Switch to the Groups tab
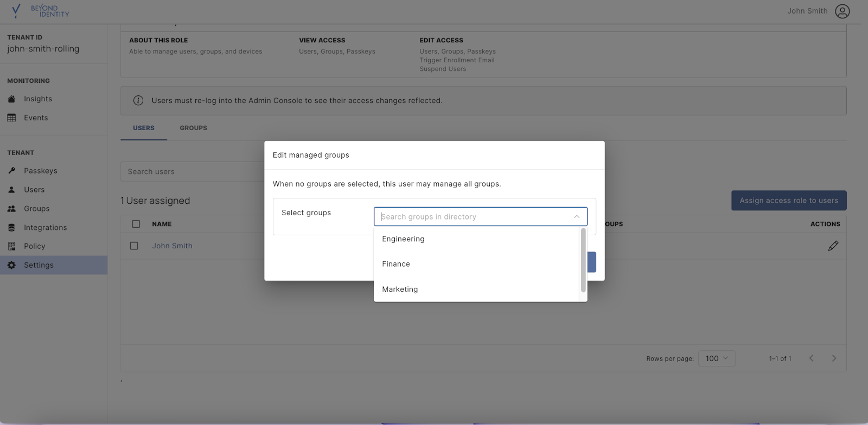 [x=193, y=128]
